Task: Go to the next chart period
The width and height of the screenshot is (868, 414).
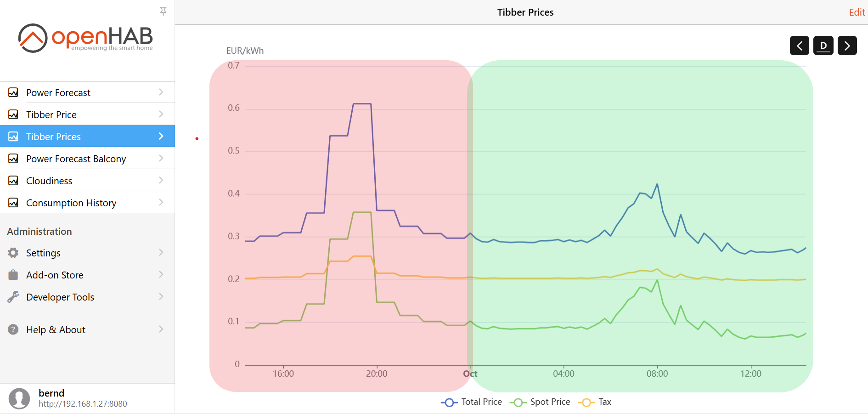Action: click(847, 45)
